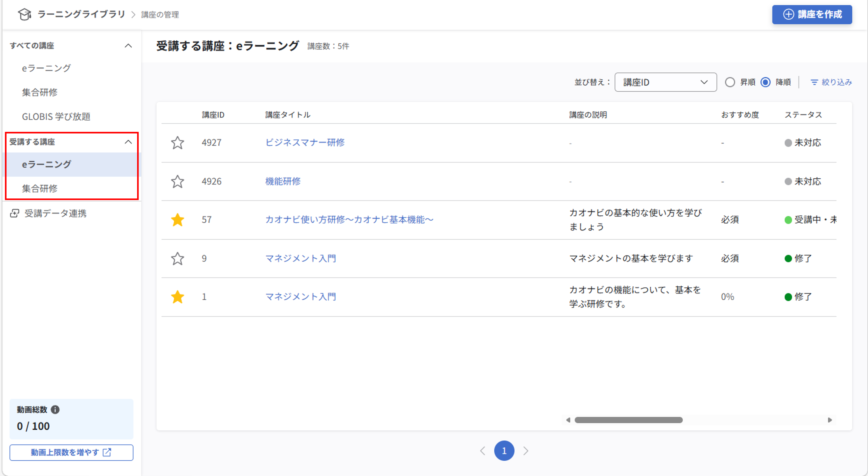Click 未対応 status in ビジネスマナー研修 row
The height and width of the screenshot is (476, 868).
pos(803,143)
